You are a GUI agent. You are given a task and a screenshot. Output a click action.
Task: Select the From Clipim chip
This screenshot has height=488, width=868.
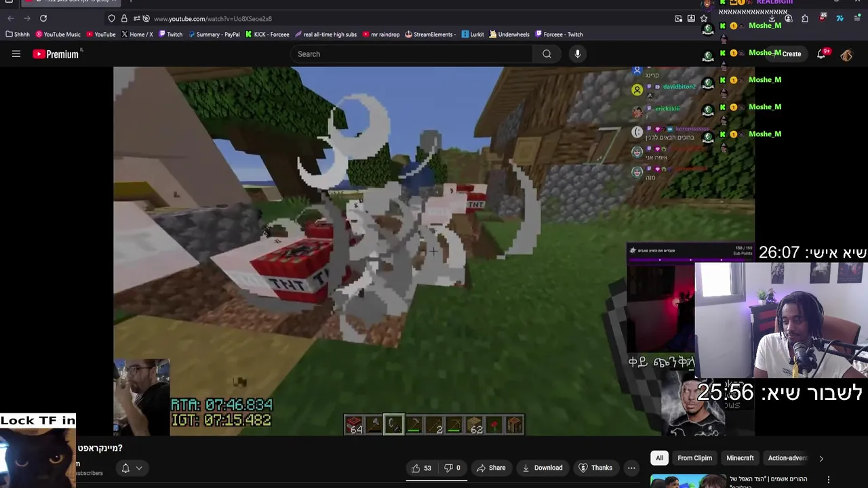pyautogui.click(x=694, y=458)
